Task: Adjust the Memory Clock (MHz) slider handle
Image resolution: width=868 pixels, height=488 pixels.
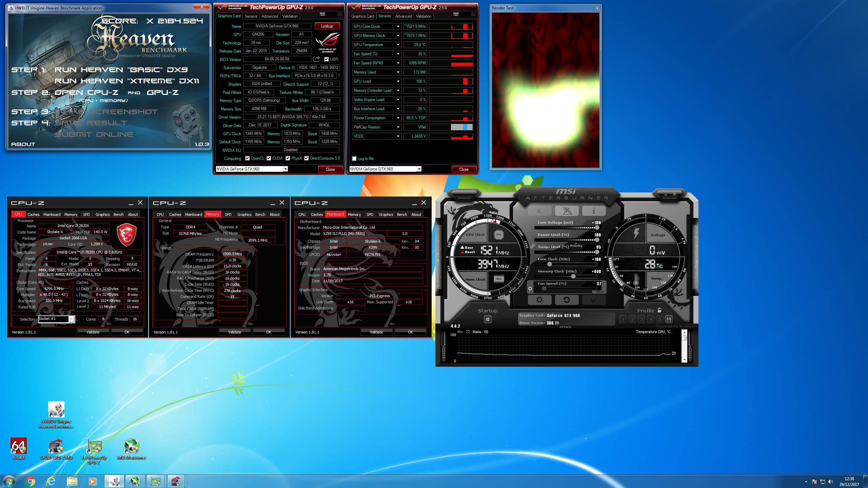Action: click(573, 277)
